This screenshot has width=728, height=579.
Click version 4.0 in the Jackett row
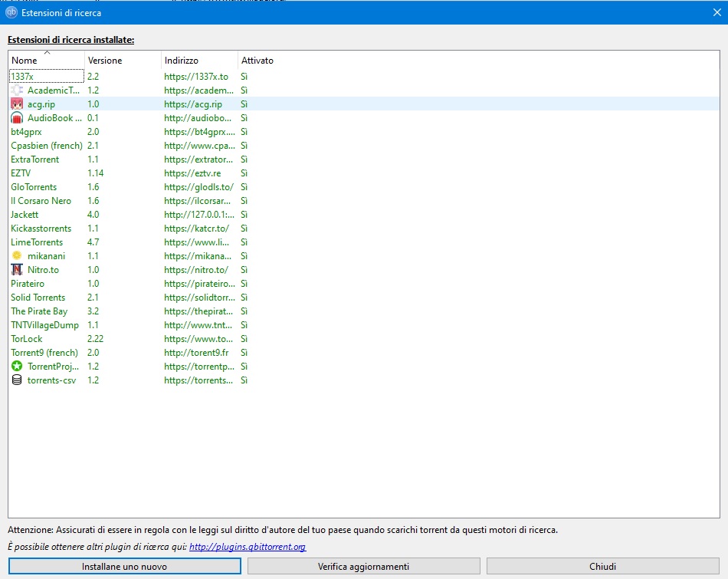pos(93,215)
